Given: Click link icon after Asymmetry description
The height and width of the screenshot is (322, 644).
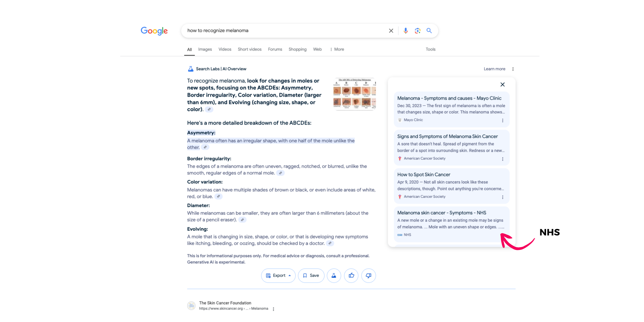Looking at the screenshot, I should coord(205,147).
